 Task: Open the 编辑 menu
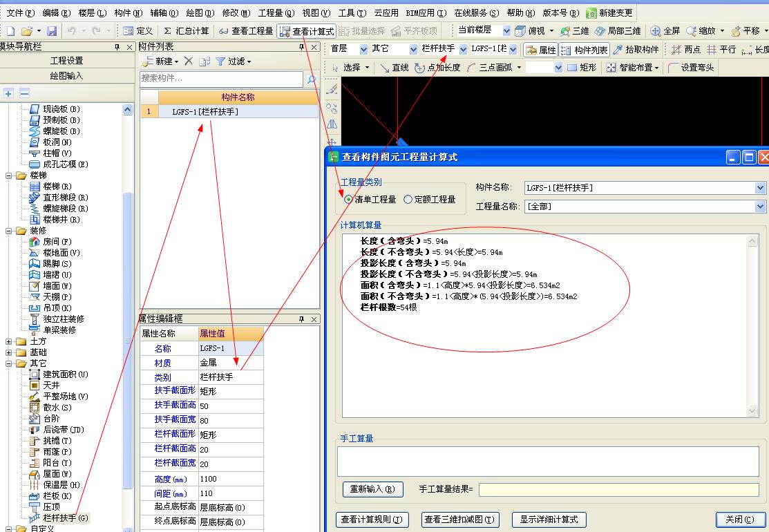57,12
